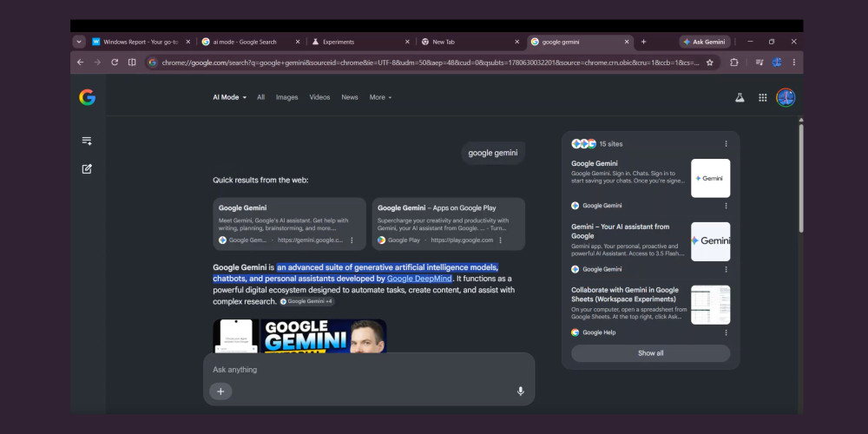The width and height of the screenshot is (868, 434).
Task: Open the Google Gemini video thumbnail
Action: pos(299,336)
